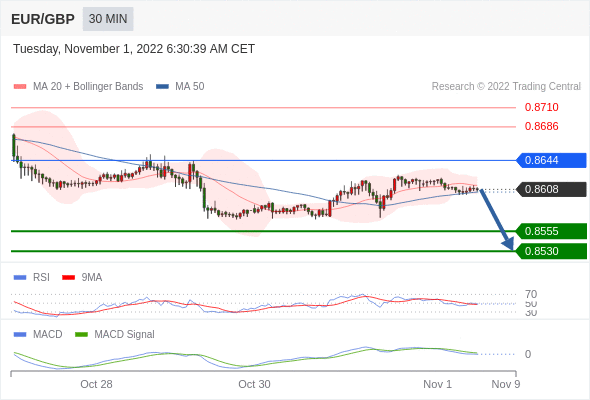The width and height of the screenshot is (590, 400).
Task: Click the MACD legend swatch
Action: [20, 334]
